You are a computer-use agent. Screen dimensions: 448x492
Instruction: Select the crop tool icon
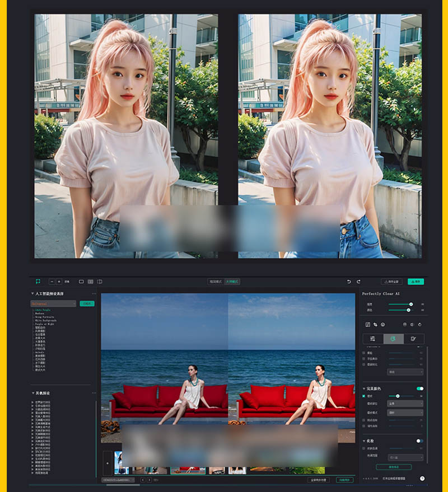point(375,325)
